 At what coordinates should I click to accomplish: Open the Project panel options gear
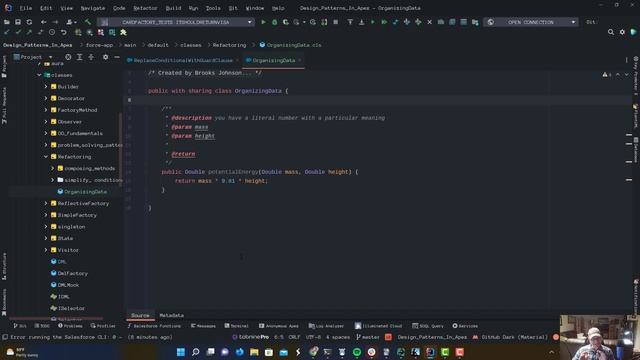[x=105, y=57]
